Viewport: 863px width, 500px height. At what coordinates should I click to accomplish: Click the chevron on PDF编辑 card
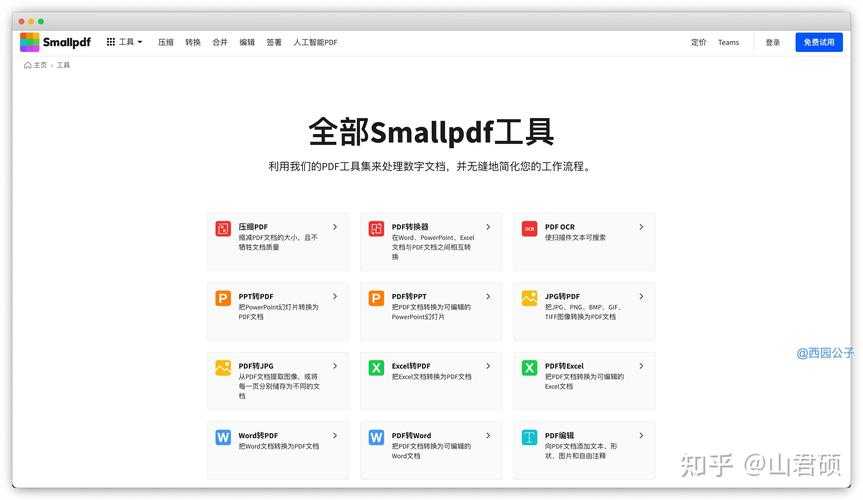[641, 435]
